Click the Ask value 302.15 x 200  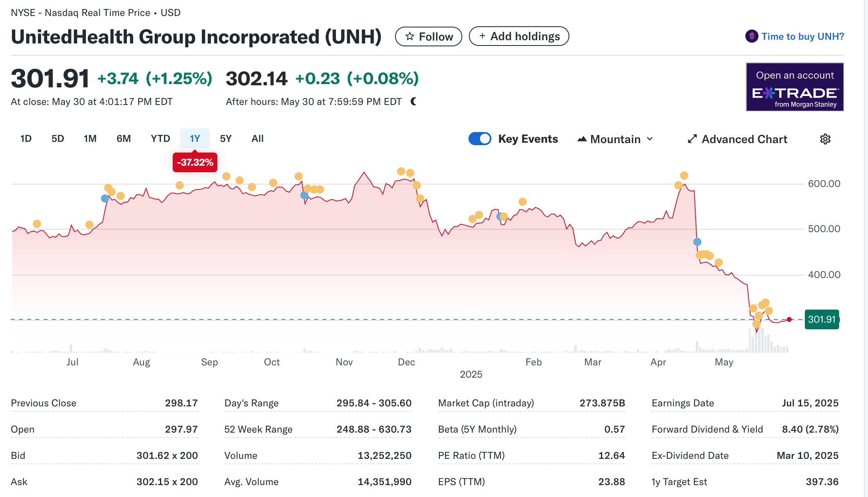click(x=167, y=482)
